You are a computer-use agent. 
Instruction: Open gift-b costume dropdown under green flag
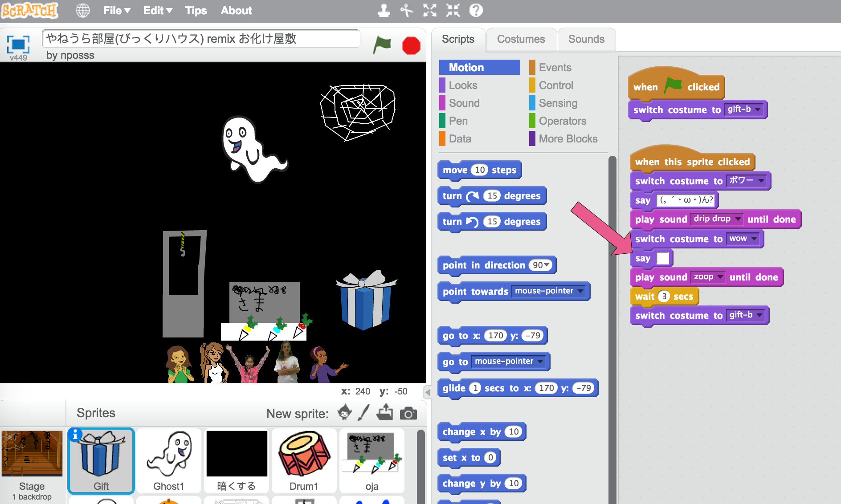click(757, 109)
